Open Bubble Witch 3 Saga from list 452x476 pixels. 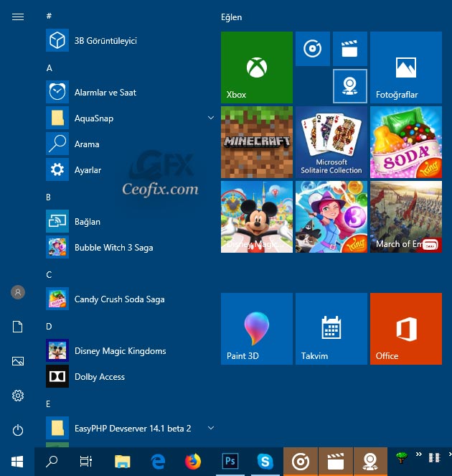tap(131, 247)
